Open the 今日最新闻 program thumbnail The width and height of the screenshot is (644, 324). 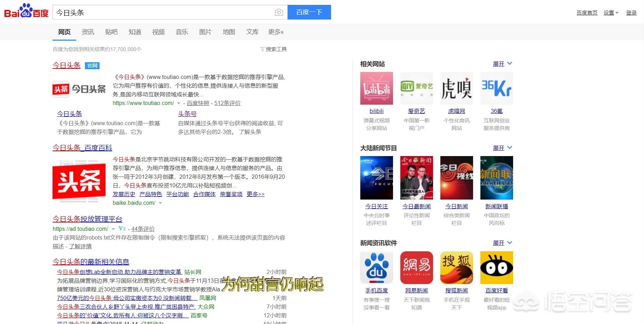point(416,178)
